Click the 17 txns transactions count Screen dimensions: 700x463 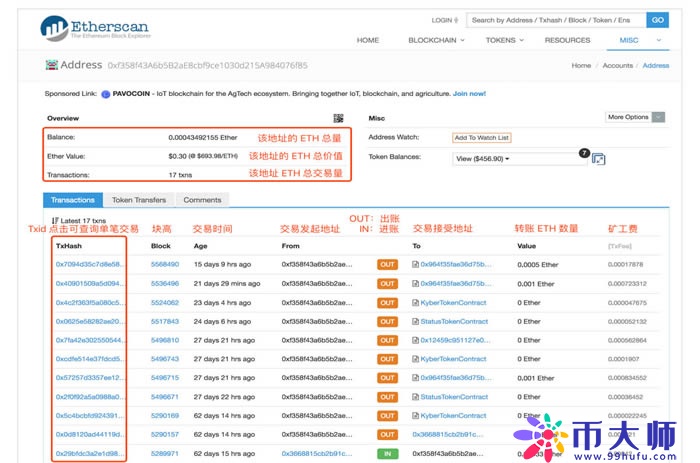180,175
